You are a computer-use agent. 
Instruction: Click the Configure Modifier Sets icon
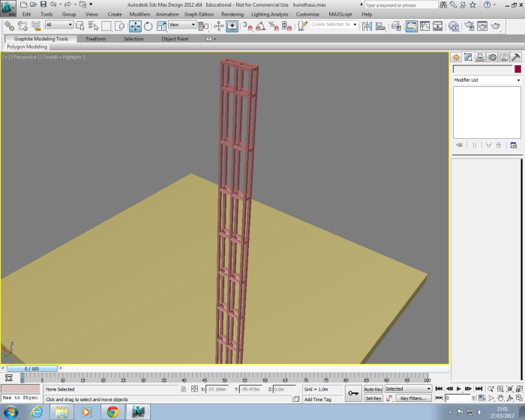click(x=514, y=145)
